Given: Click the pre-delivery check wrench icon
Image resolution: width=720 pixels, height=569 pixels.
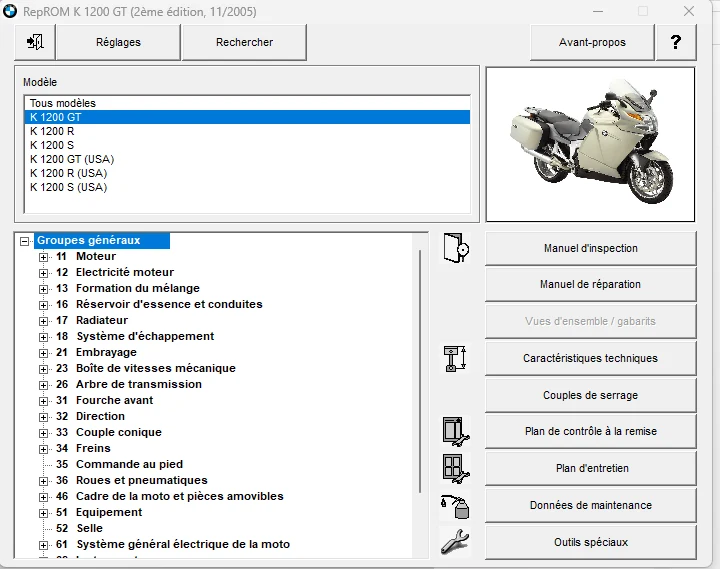Looking at the screenshot, I should tap(456, 431).
